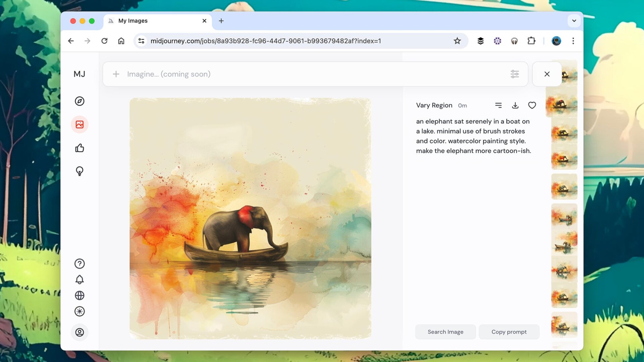Image resolution: width=644 pixels, height=362 pixels.
Task: Open the Help question-mark icon
Action: click(x=79, y=263)
